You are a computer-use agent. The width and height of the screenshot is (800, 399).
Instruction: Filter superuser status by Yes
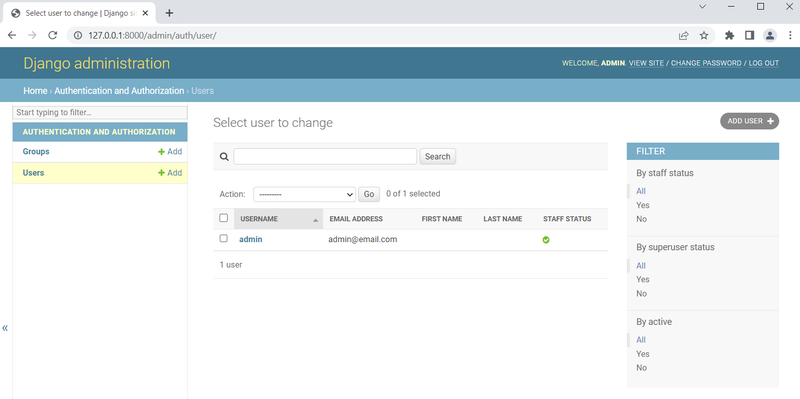(x=643, y=280)
